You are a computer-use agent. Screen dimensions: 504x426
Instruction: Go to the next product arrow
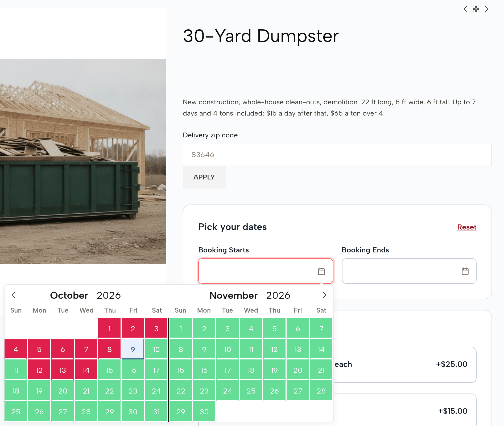pos(487,9)
